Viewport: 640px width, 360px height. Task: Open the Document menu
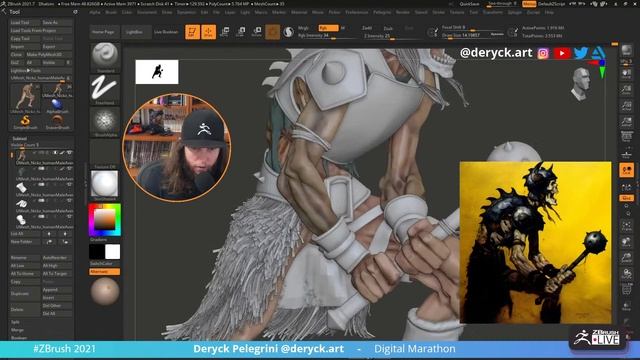pyautogui.click(x=147, y=13)
